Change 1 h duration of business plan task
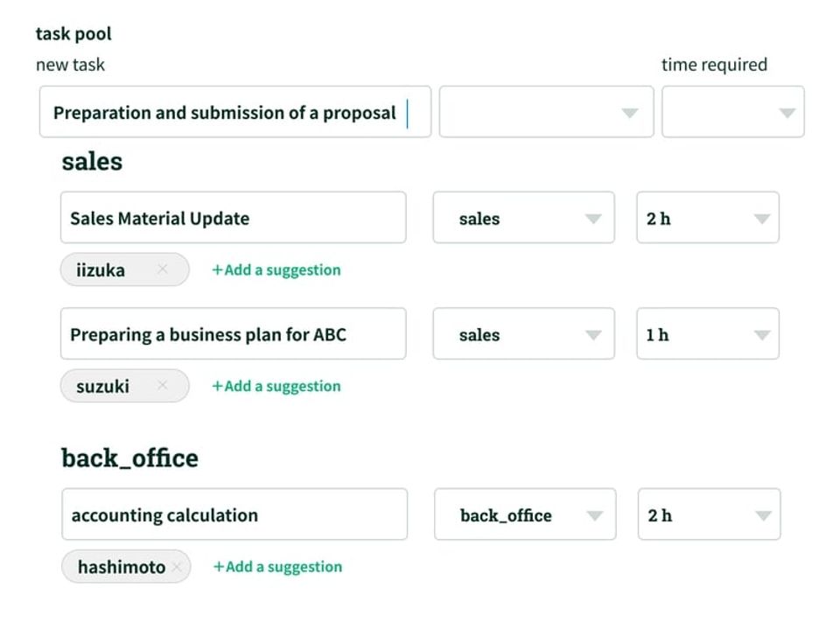This screenshot has height=630, width=840. [x=707, y=334]
